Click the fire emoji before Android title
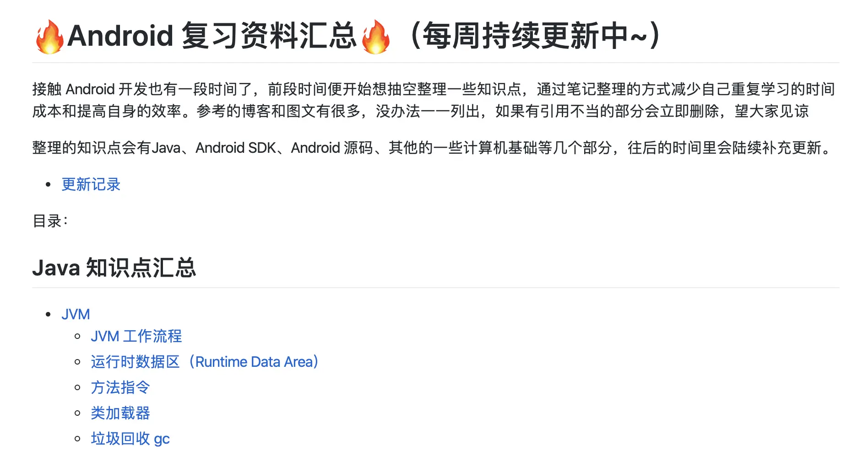Screen dimensions: 868x451 (49, 37)
